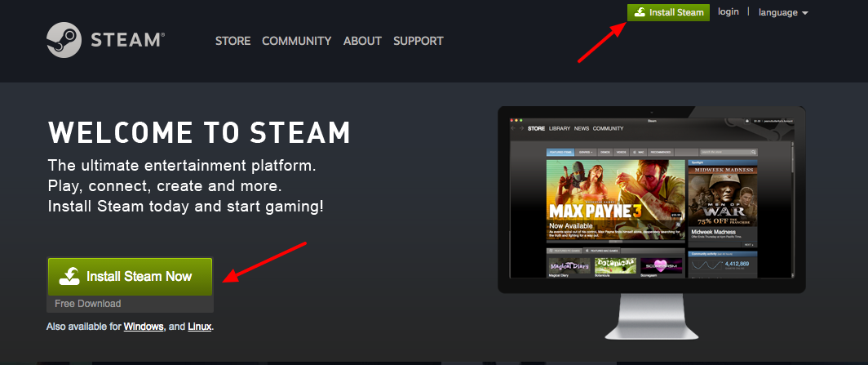Click the Botanicula game thumbnail
Image resolution: width=868 pixels, height=365 pixels.
[x=615, y=265]
